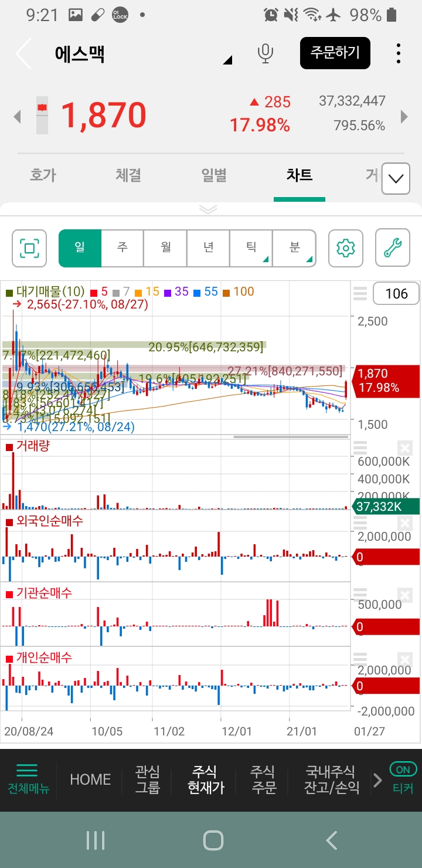Screen dimensions: 422x868
Task: Tap the 100 moving average legend
Action: coord(238,291)
